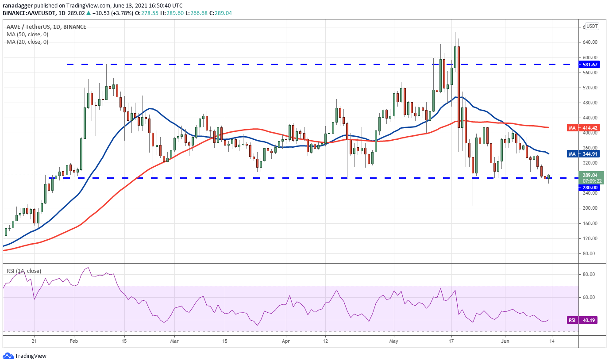Click the 60.00 label on the RSI scale
609x364 pixels.
(590, 297)
